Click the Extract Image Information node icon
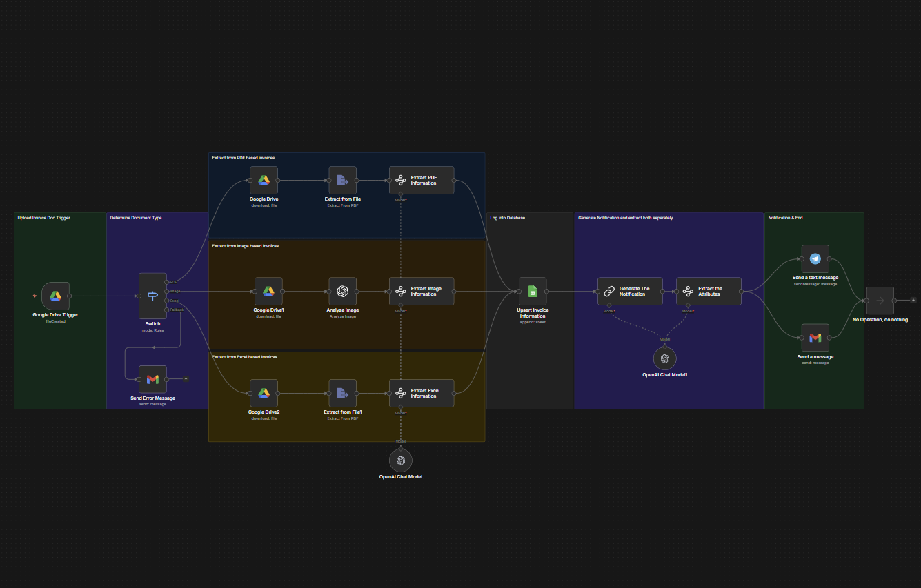Image resolution: width=921 pixels, height=588 pixels. click(x=400, y=290)
